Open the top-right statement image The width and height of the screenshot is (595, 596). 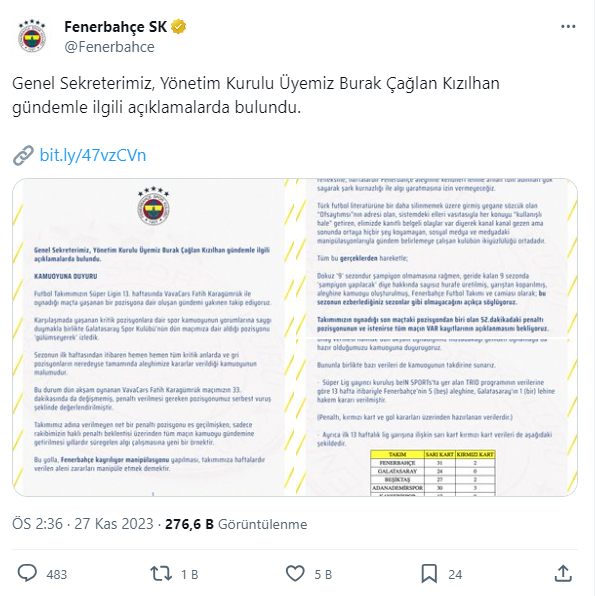click(x=436, y=257)
